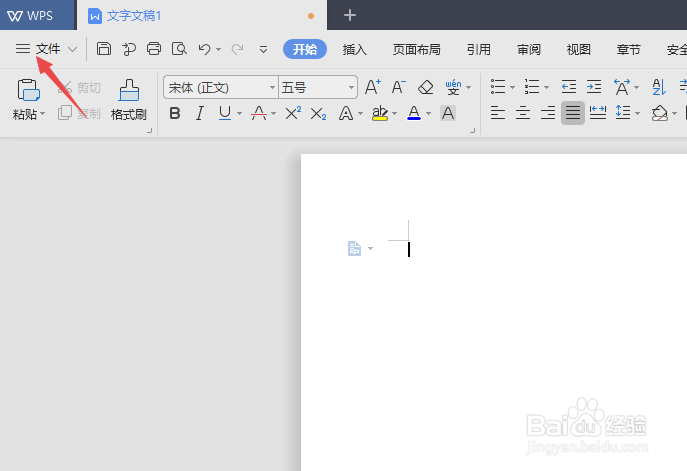The height and width of the screenshot is (471, 687).
Task: Justify text alignment
Action: (573, 113)
